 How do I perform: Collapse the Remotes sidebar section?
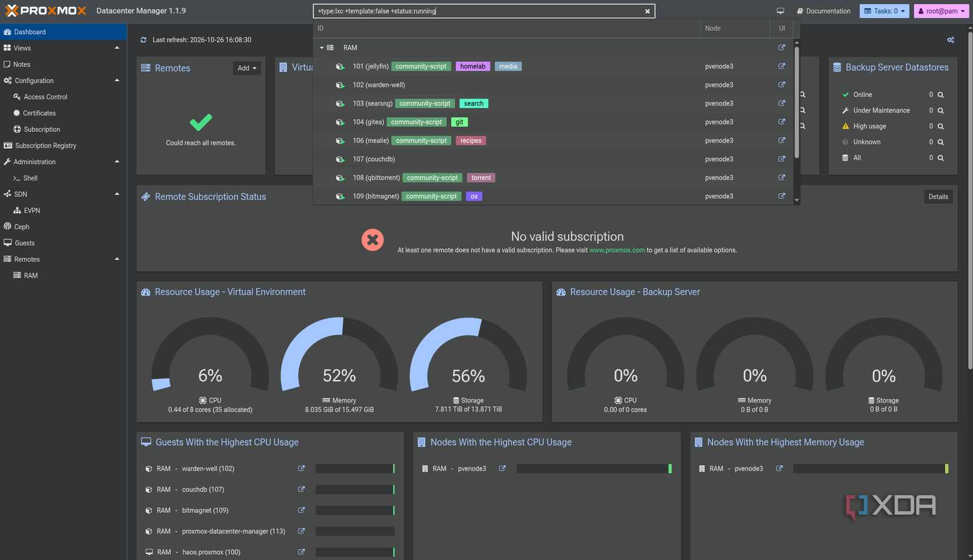click(x=117, y=259)
